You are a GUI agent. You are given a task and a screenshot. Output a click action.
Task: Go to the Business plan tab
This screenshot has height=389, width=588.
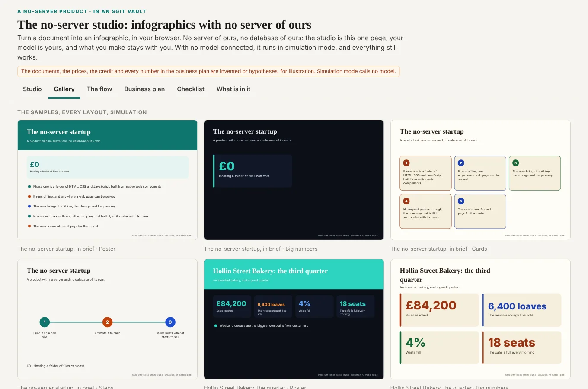(144, 89)
